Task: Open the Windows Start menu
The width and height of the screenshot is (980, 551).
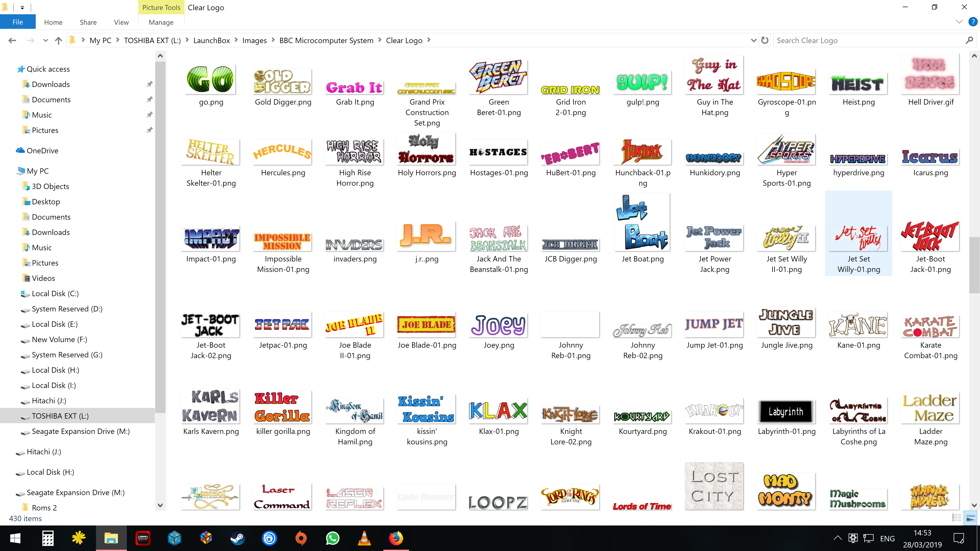Action: 16,538
